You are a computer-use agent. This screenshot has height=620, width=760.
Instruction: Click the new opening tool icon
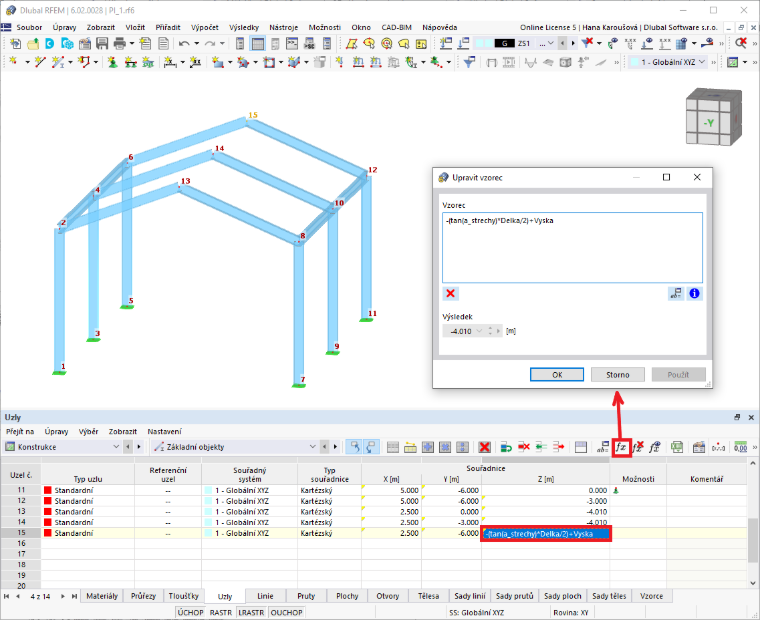point(269,62)
